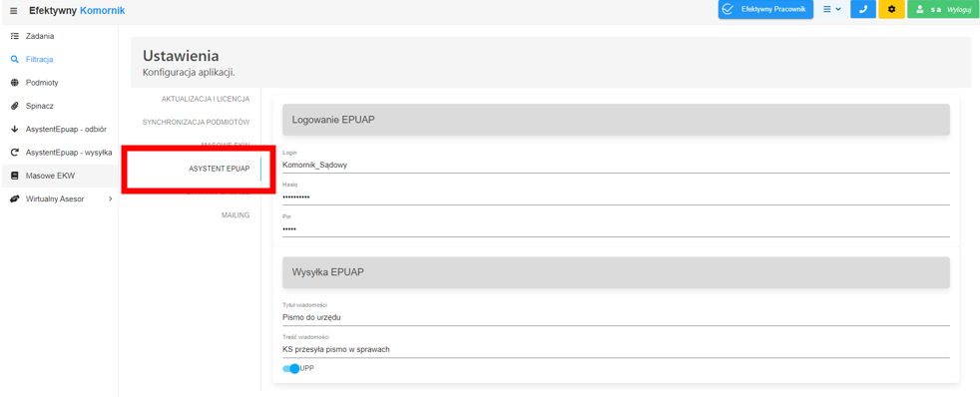The image size is (980, 397).
Task: Open the hamburger menu icon
Action: coord(14,11)
